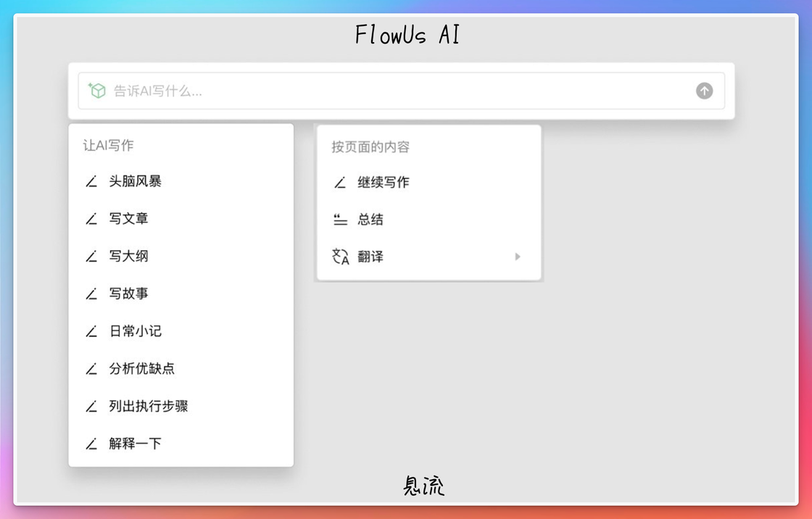Screen dimensions: 812x519
Task: Expand the 翻译 submenu arrow
Action: point(518,257)
